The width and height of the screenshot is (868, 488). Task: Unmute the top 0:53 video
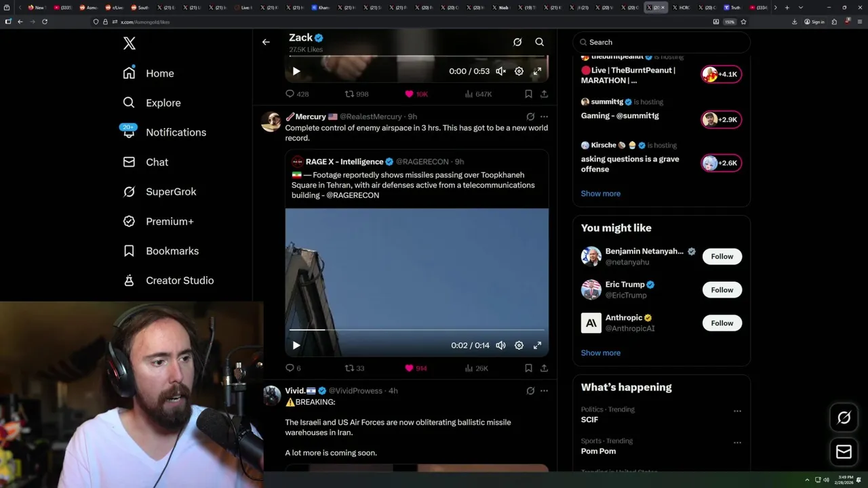pyautogui.click(x=500, y=71)
